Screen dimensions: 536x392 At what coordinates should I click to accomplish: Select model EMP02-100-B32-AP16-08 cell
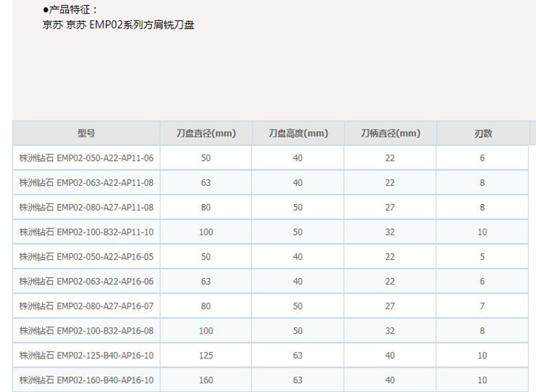tap(86, 330)
